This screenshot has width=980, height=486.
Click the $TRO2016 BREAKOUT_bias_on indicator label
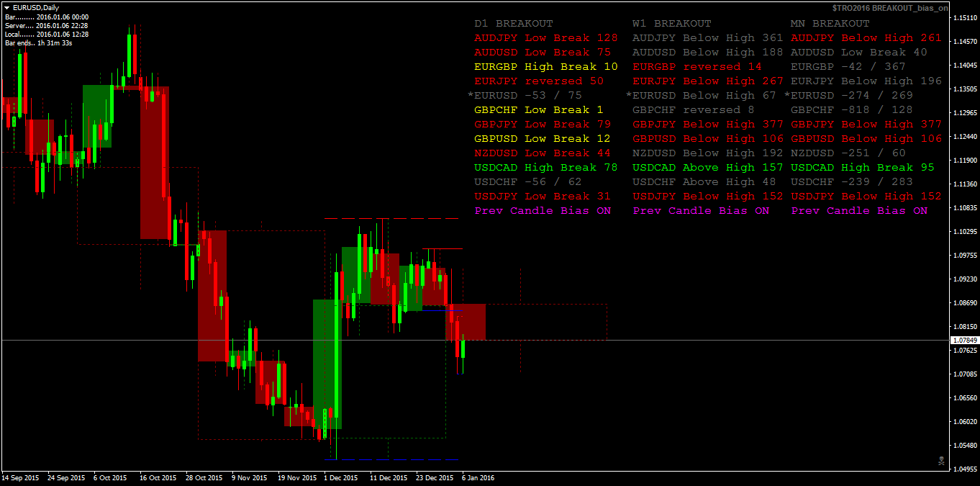point(889,7)
